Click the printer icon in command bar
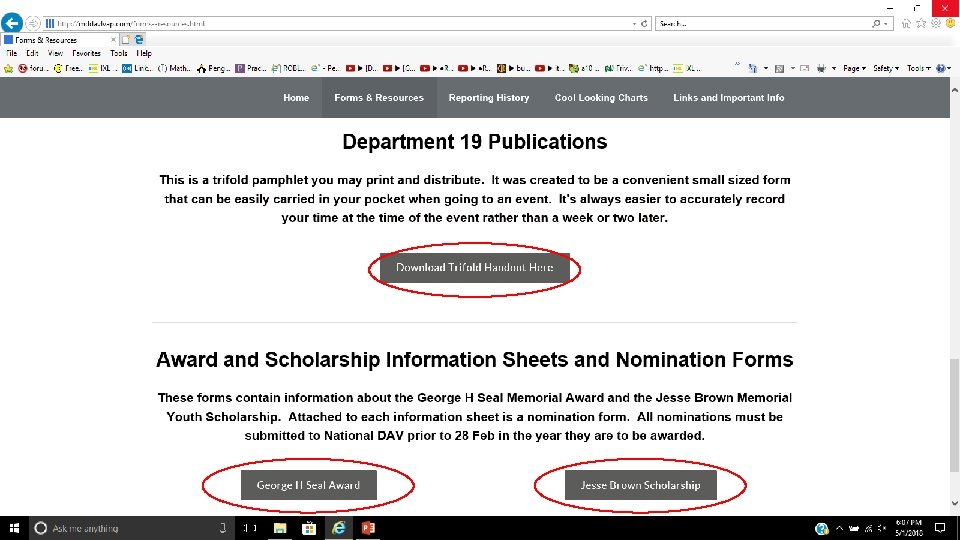Image resolution: width=960 pixels, height=540 pixels. coord(822,69)
